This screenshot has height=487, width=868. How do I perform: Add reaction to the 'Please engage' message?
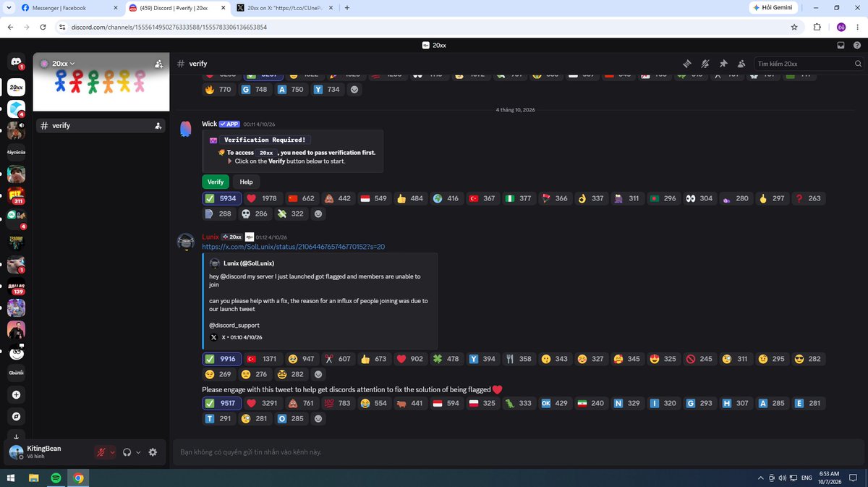tap(318, 418)
